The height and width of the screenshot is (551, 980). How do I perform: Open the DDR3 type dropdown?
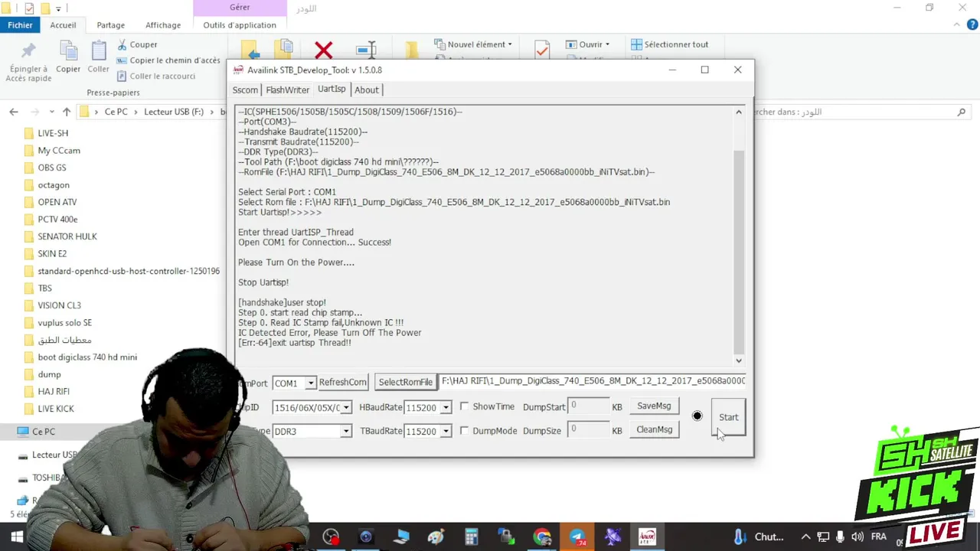coord(346,432)
